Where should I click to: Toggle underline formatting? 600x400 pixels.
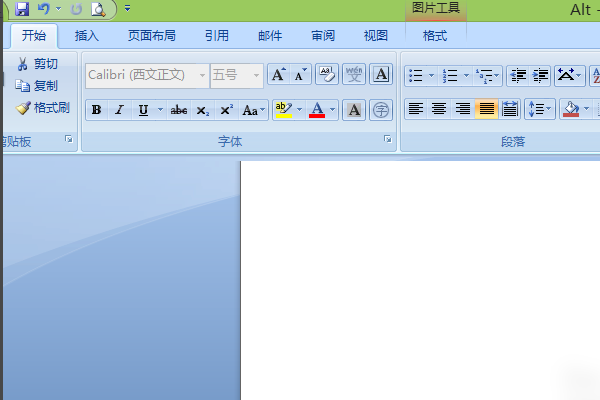143,110
